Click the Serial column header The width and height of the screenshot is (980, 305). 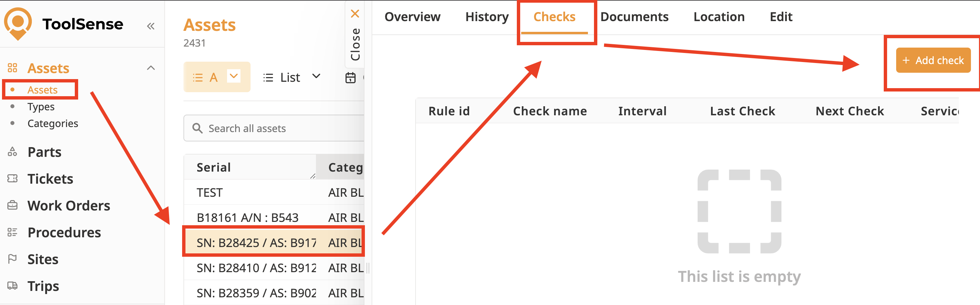click(250, 167)
